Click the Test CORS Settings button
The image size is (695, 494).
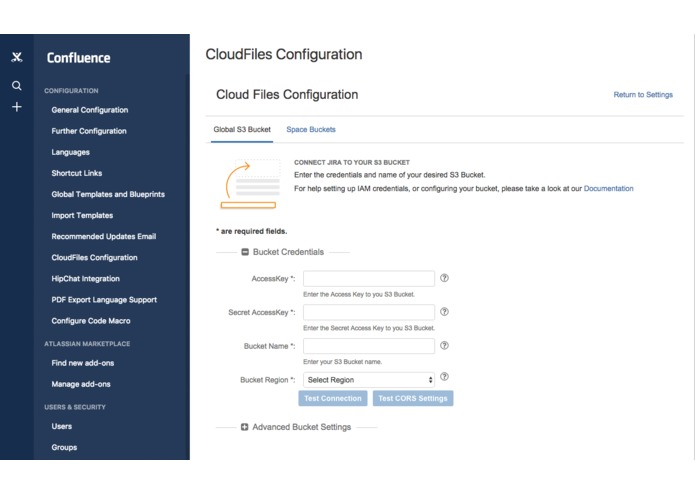[x=413, y=398]
